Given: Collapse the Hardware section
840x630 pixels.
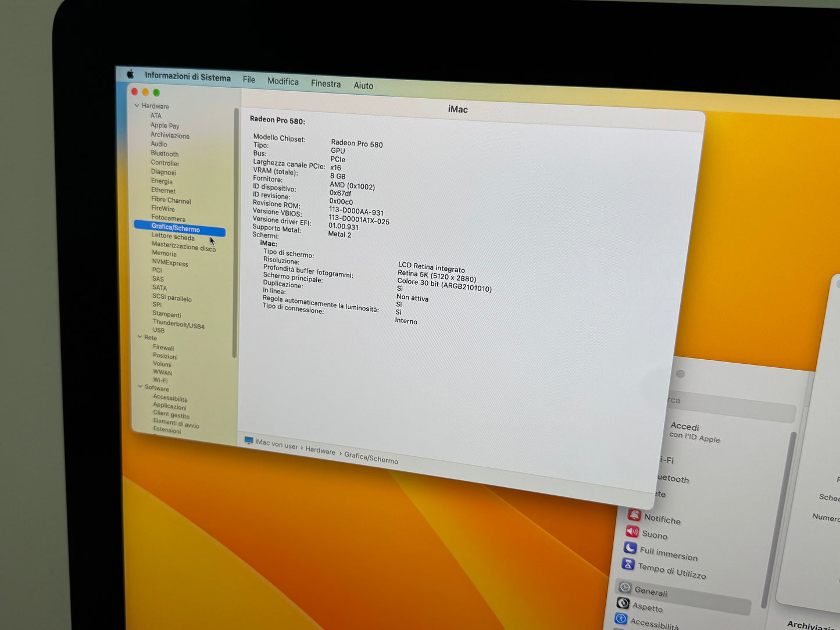Looking at the screenshot, I should click(137, 106).
